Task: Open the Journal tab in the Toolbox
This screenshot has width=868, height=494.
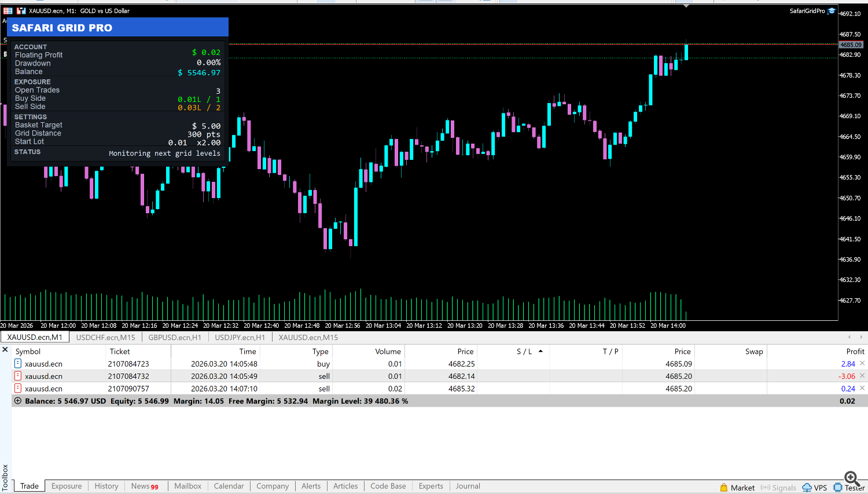Action: click(x=468, y=486)
